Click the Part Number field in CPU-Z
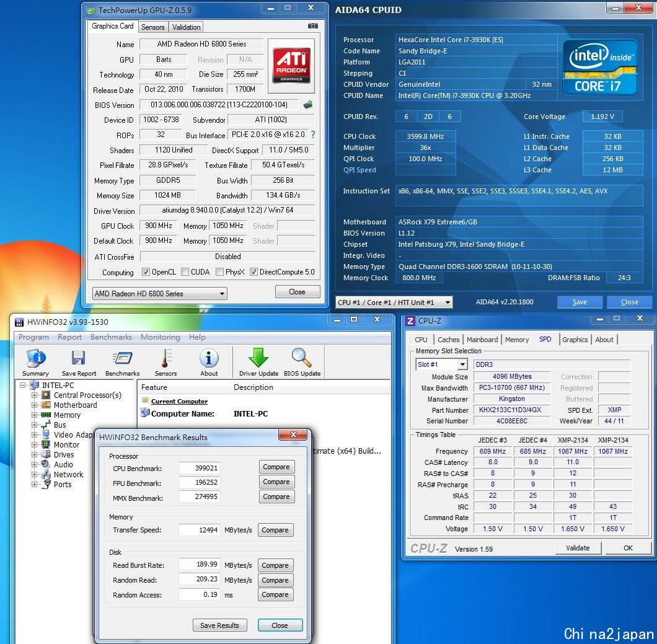The image size is (657, 644). pyautogui.click(x=511, y=410)
